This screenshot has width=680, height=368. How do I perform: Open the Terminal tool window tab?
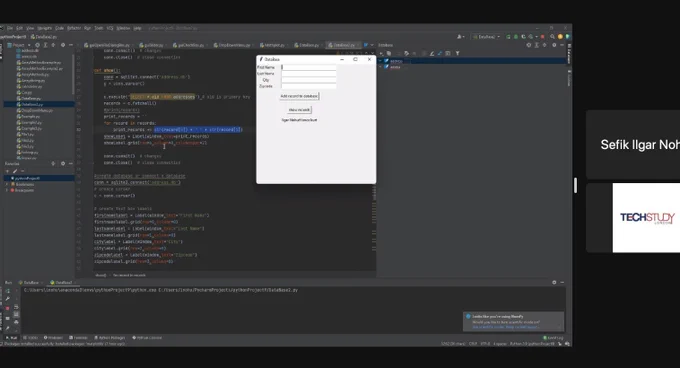tap(78, 338)
